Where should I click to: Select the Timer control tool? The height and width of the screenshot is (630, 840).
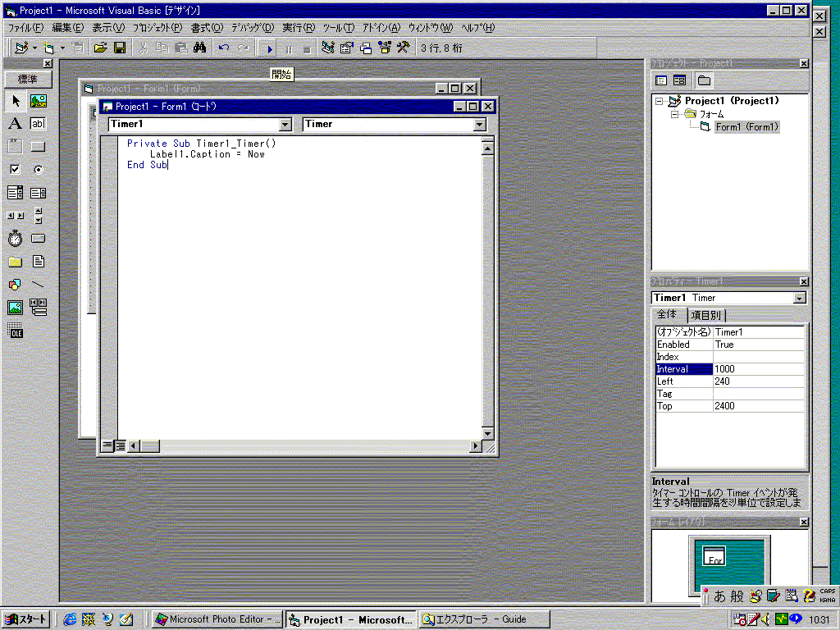[x=16, y=239]
